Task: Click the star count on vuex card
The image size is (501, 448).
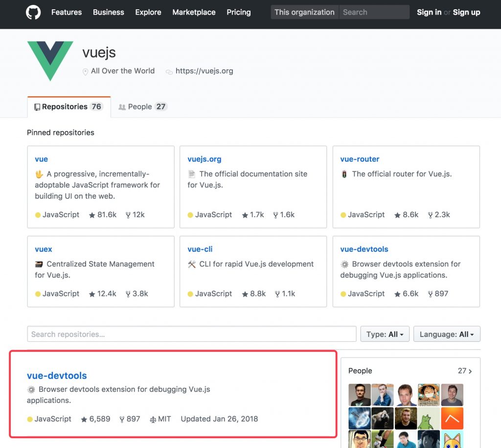Action: [103, 294]
